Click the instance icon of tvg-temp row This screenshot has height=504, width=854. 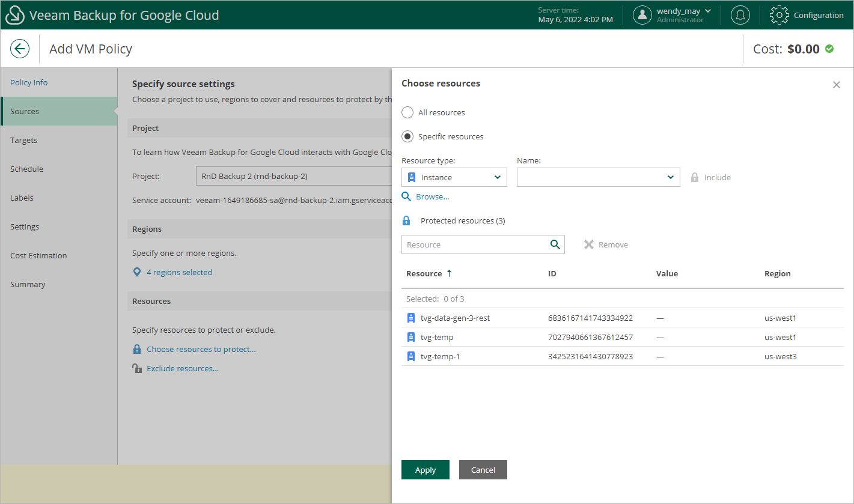[411, 337]
